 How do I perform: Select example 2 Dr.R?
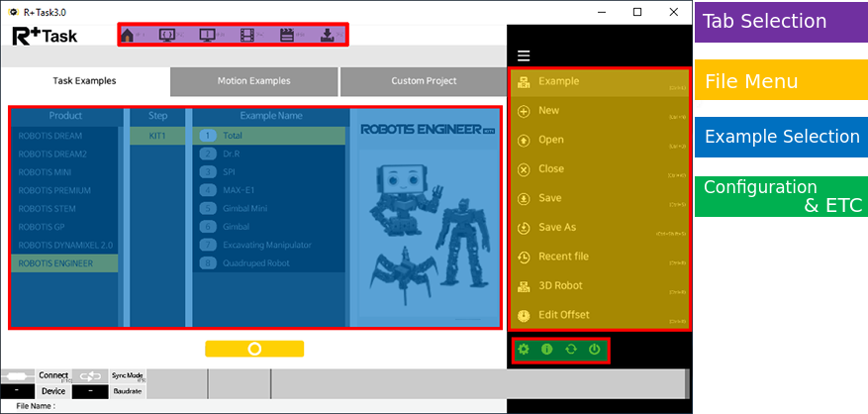pos(269,155)
